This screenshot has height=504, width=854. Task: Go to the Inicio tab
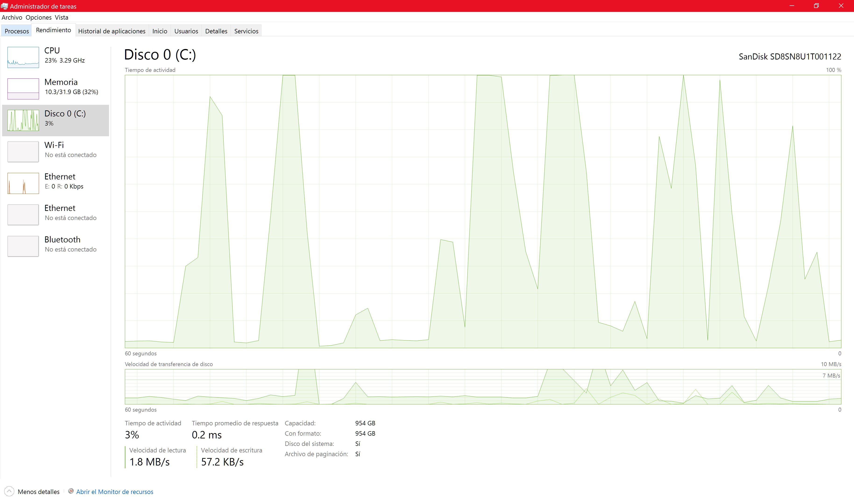pos(160,31)
